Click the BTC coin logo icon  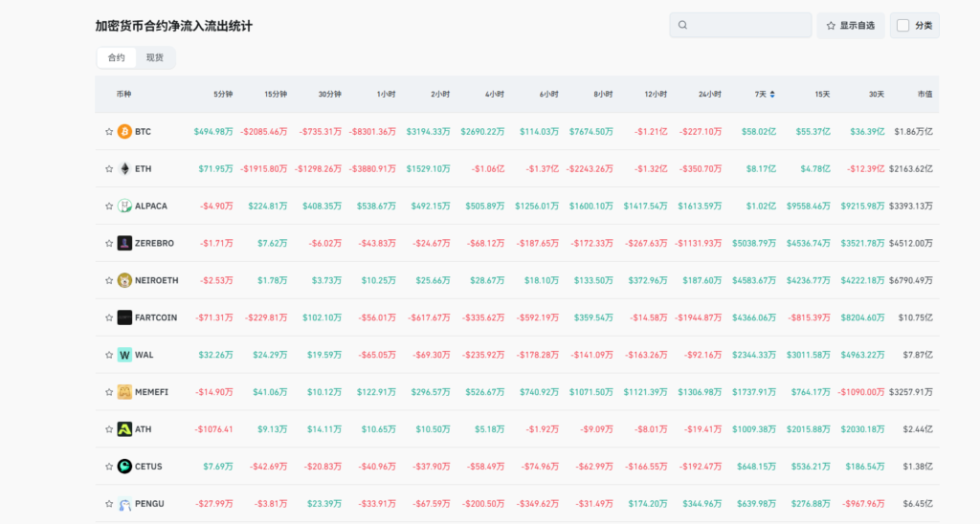tap(124, 131)
